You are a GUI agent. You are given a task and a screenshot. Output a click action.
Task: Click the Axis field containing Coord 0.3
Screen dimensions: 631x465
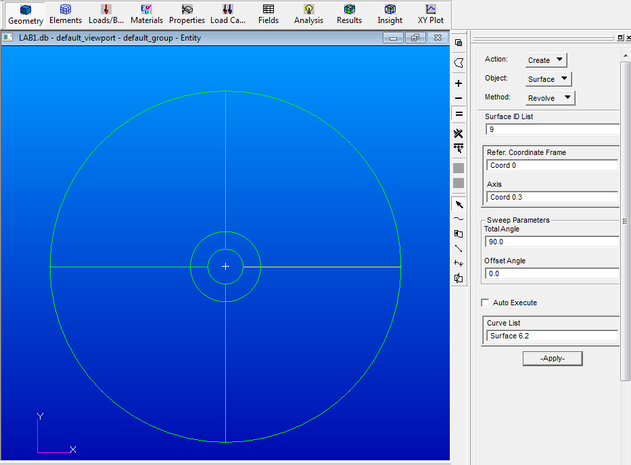coord(553,196)
